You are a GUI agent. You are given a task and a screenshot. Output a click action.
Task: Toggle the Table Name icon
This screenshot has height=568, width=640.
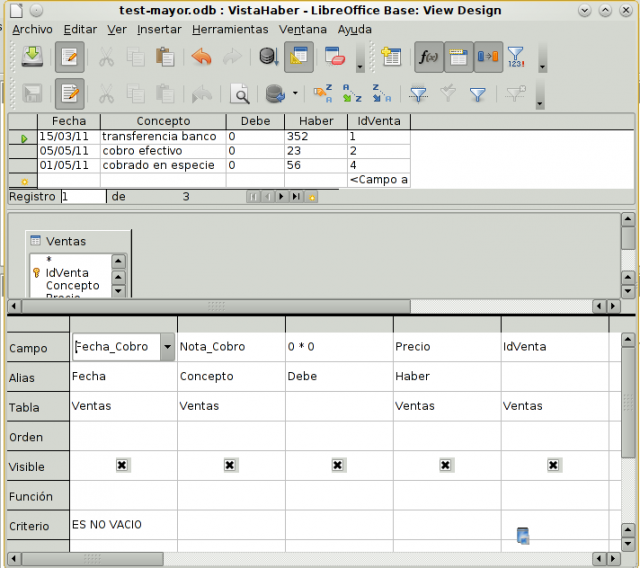pos(458,57)
